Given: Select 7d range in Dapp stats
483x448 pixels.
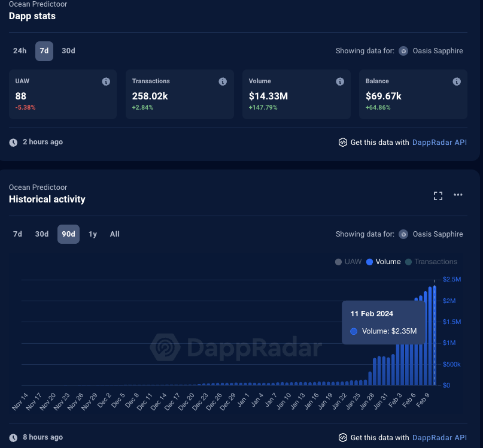Looking at the screenshot, I should [x=44, y=51].
